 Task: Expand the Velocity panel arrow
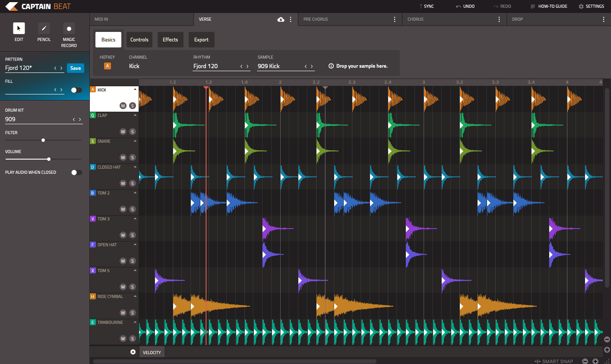coord(133,352)
